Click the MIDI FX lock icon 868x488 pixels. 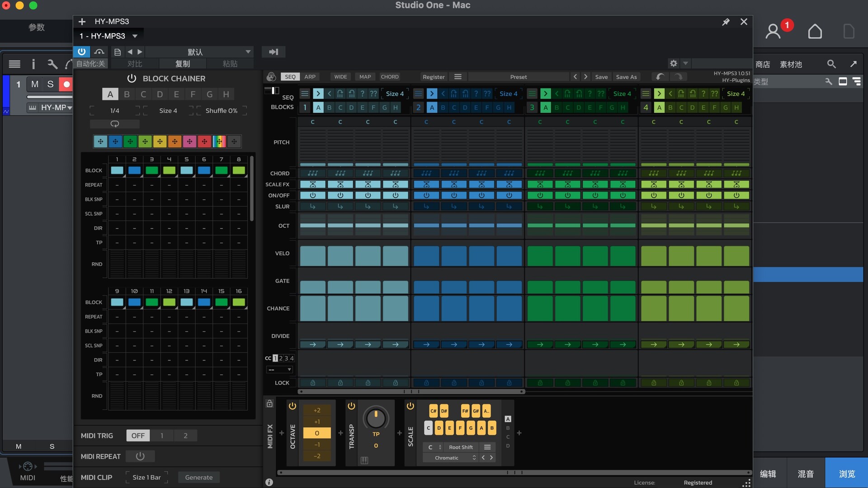click(x=269, y=404)
